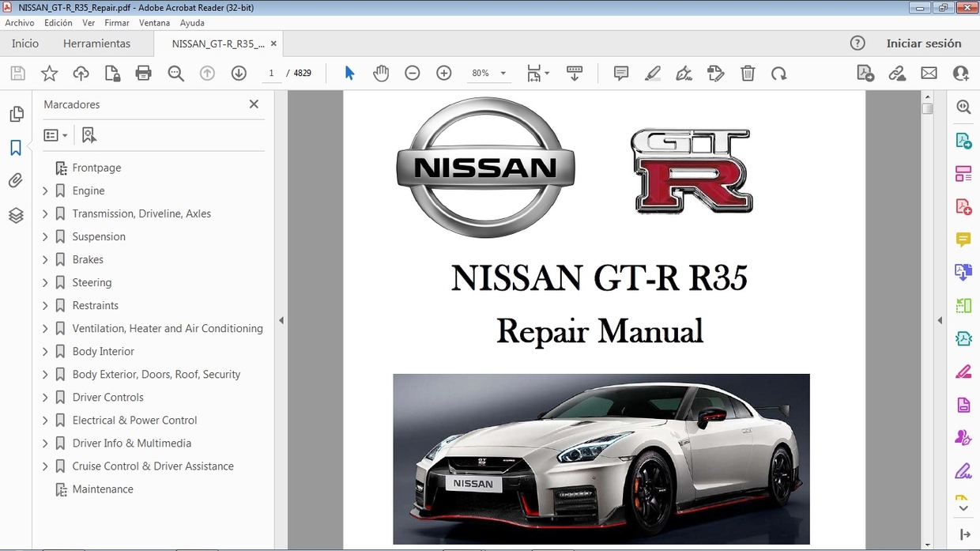Expand the Suspension bookmark

pyautogui.click(x=45, y=236)
